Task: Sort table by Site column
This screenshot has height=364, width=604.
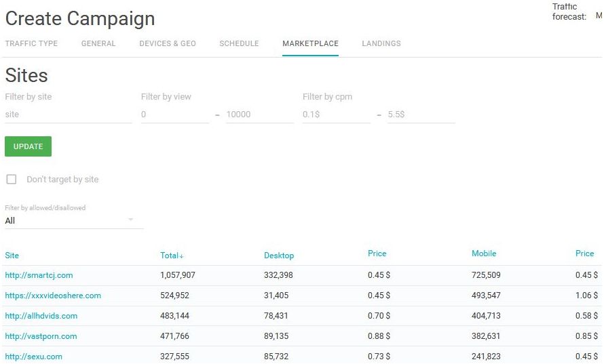Action: tap(12, 256)
